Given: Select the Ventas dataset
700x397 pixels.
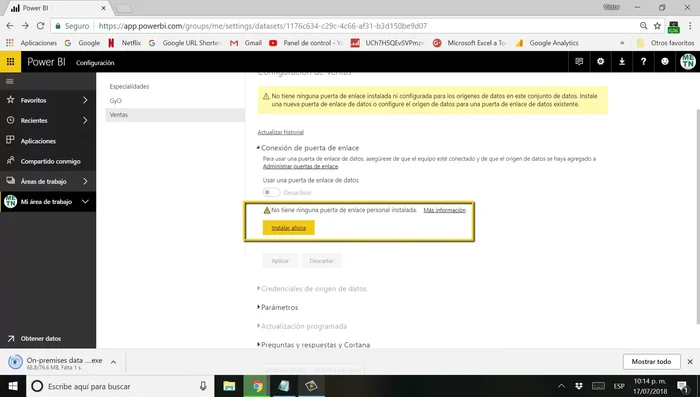Looking at the screenshot, I should tap(175, 115).
